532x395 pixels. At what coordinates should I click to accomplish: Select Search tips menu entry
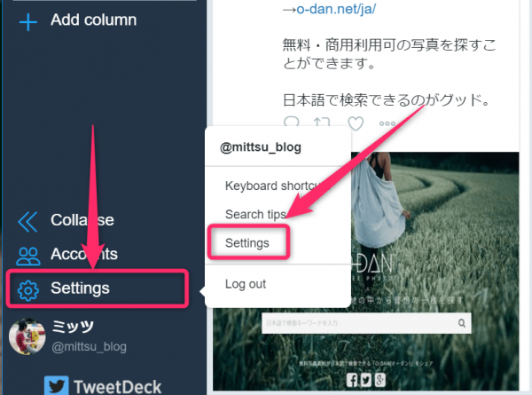pos(255,214)
